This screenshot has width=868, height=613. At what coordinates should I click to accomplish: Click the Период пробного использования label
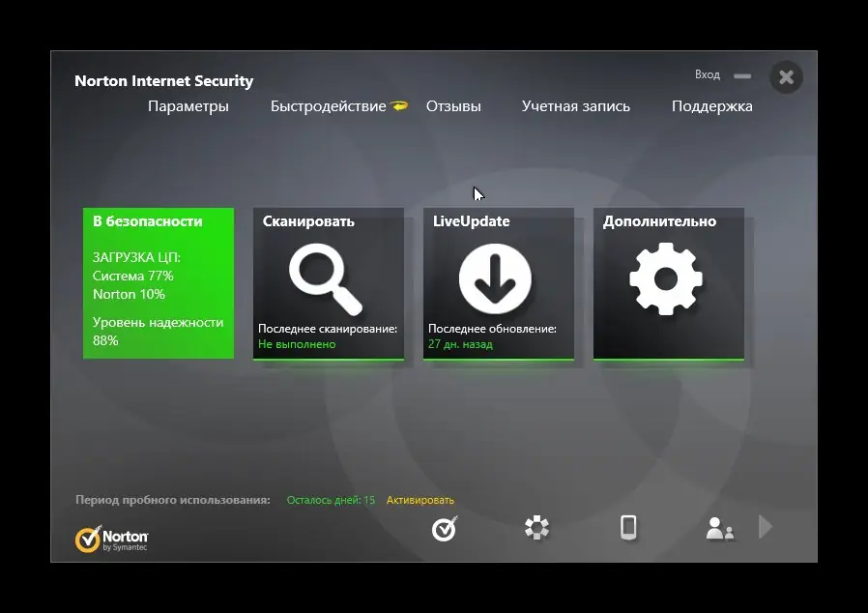pyautogui.click(x=173, y=500)
